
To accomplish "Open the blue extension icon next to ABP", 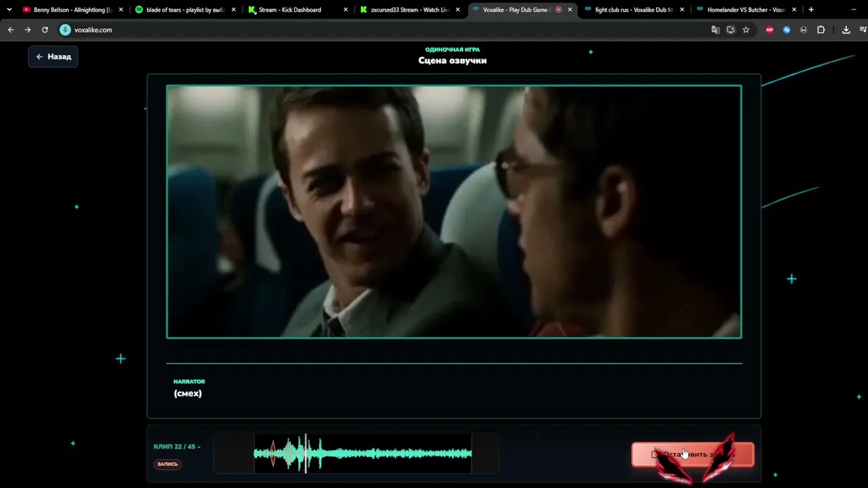I will click(787, 30).
